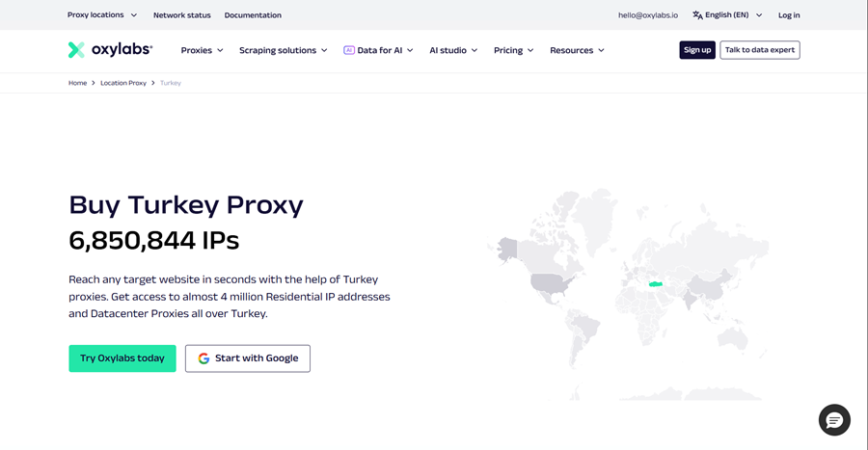Select the English (EN) language label

(727, 14)
